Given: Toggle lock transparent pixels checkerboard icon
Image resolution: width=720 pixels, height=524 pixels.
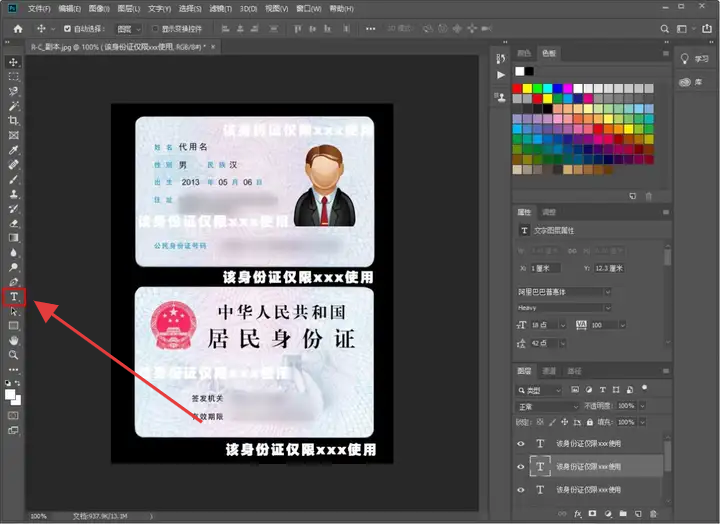Looking at the screenshot, I should pos(540,422).
